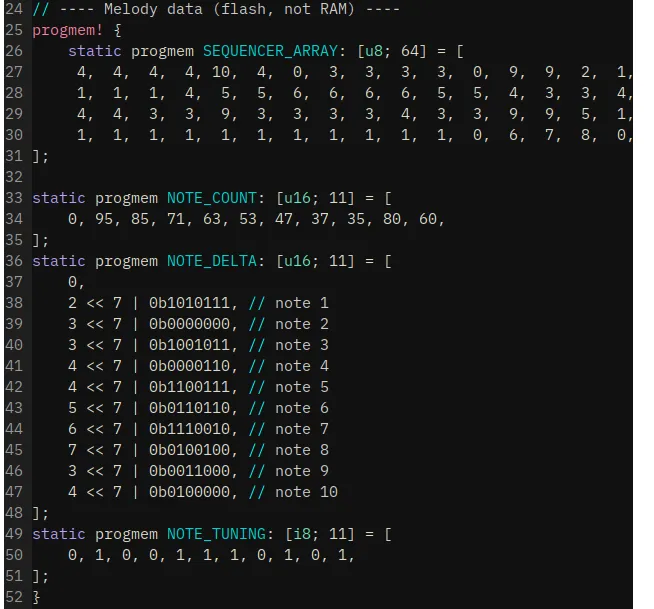Click the value 71 in NOTE_COUNT array
The image size is (654, 609).
click(176, 219)
